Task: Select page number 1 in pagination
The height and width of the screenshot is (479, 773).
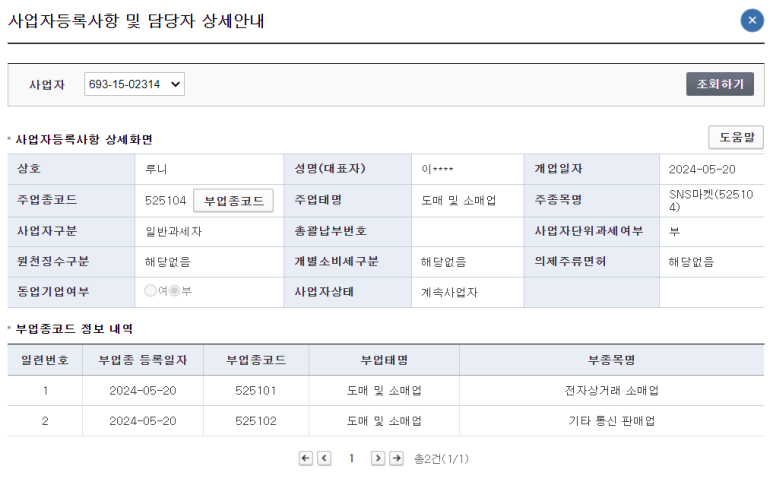Action: point(351,458)
